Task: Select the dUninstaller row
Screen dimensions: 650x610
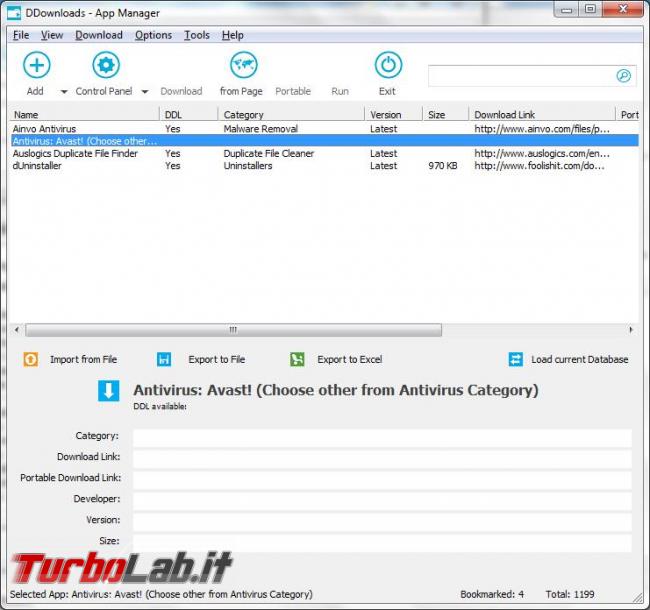Action: 325,166
